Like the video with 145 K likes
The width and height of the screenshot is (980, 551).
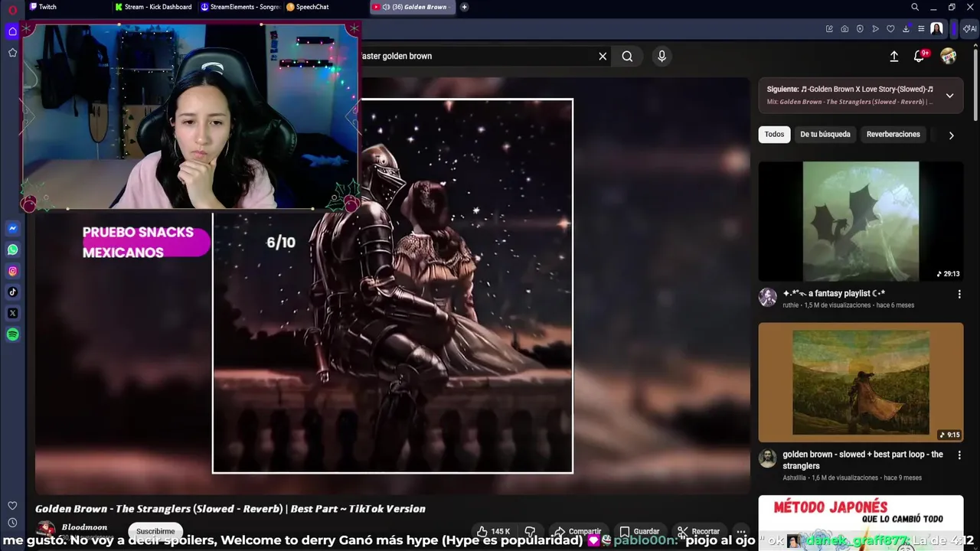(493, 531)
